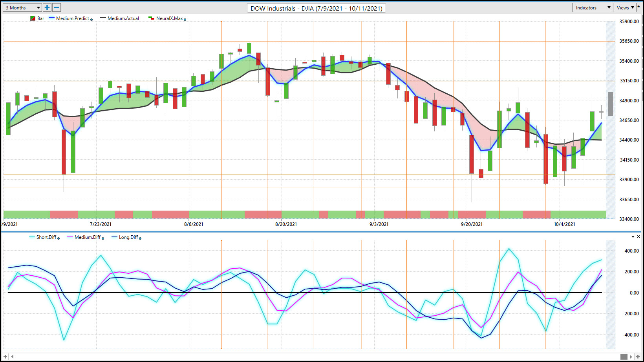Open the lower panel's options dropdown arrow
The image size is (644, 362).
tap(633, 236)
